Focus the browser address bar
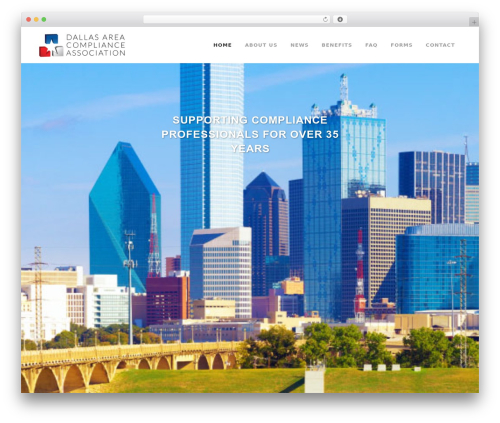The width and height of the screenshot is (500, 423). [233, 20]
